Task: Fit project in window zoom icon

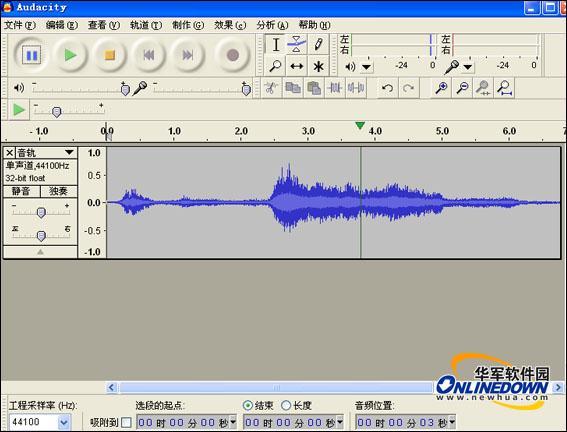Action: 504,88
